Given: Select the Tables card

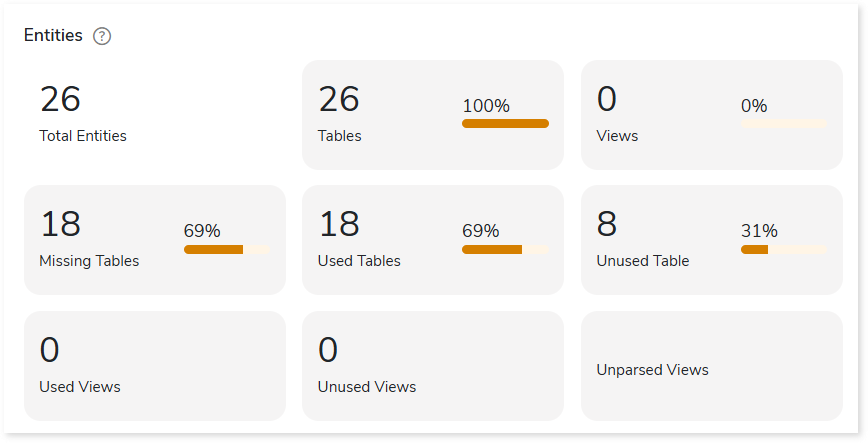Looking at the screenshot, I should (433, 115).
